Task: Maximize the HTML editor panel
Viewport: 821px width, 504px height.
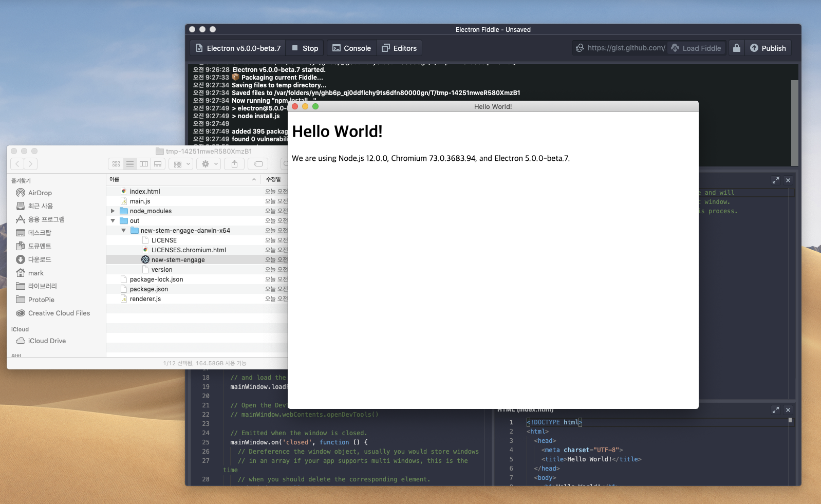Action: click(x=776, y=410)
